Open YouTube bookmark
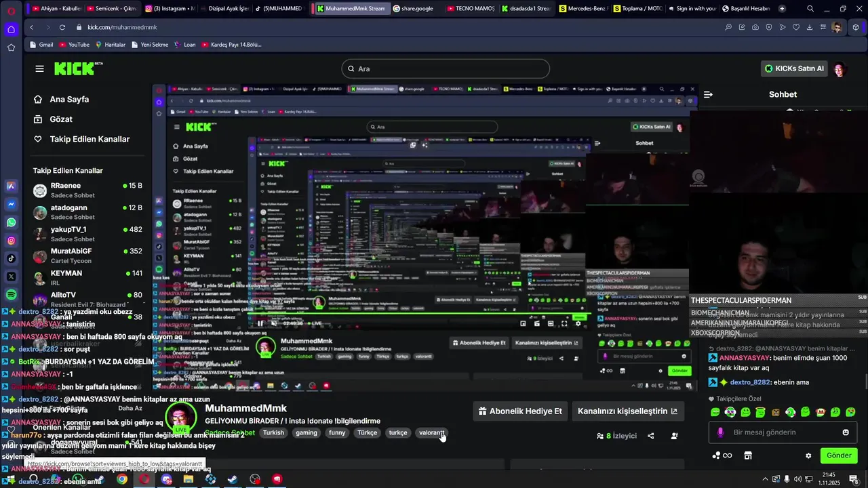Viewport: 868px width, 488px height. click(x=75, y=45)
